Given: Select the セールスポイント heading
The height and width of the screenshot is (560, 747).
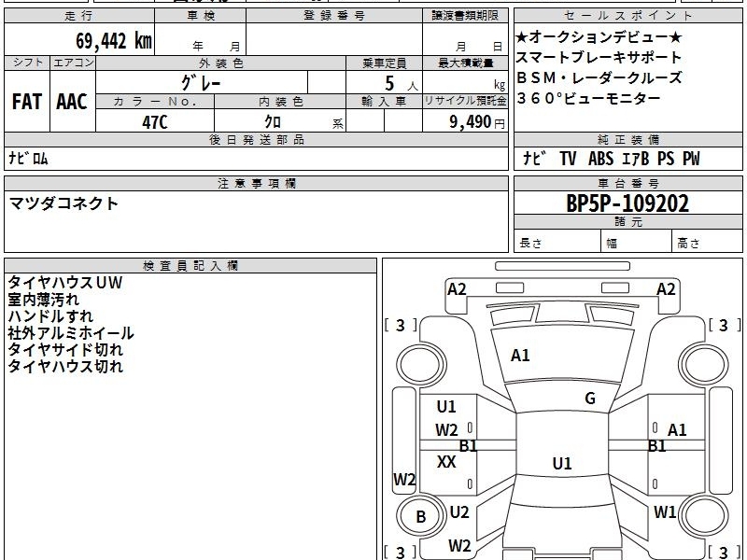Looking at the screenshot, I should pos(627,16).
